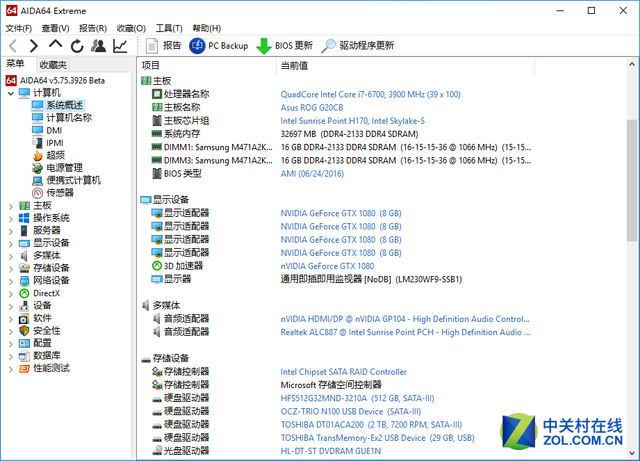Expand the 网络设备 tree node
This screenshot has height=461, width=640.
pos(11,281)
